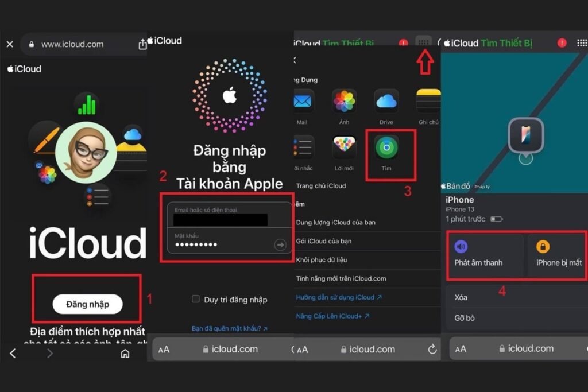The height and width of the screenshot is (392, 588).
Task: Open the Photos (Ảnh) app icon
Action: point(344,102)
